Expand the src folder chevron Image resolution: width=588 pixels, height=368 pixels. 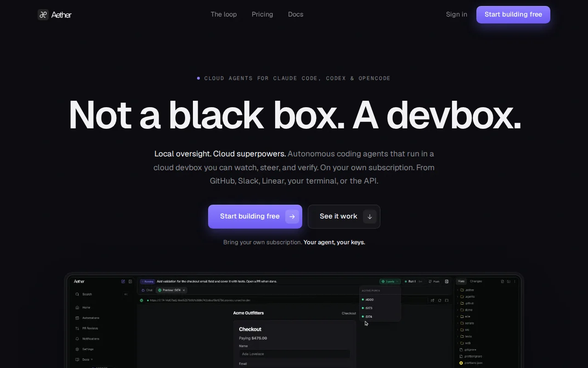458,330
